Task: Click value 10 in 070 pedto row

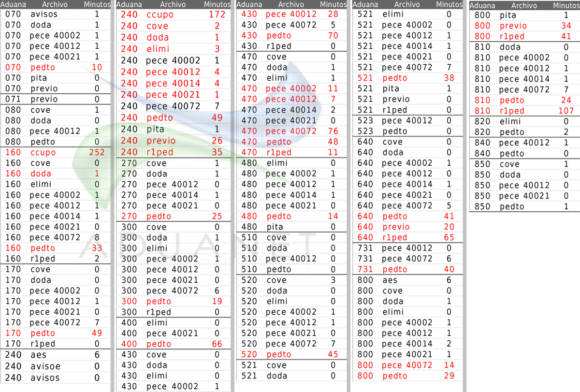Action: coord(97,68)
